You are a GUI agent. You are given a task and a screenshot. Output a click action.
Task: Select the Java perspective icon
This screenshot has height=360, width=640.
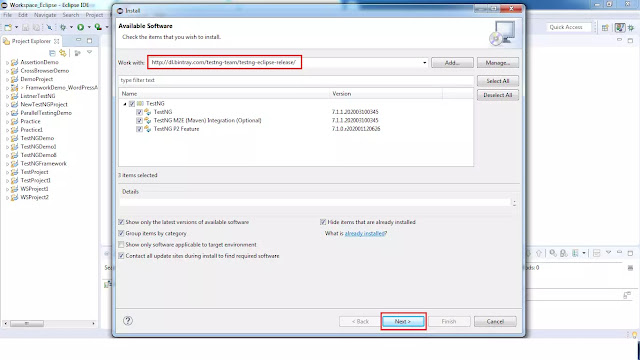pyautogui.click(x=620, y=27)
